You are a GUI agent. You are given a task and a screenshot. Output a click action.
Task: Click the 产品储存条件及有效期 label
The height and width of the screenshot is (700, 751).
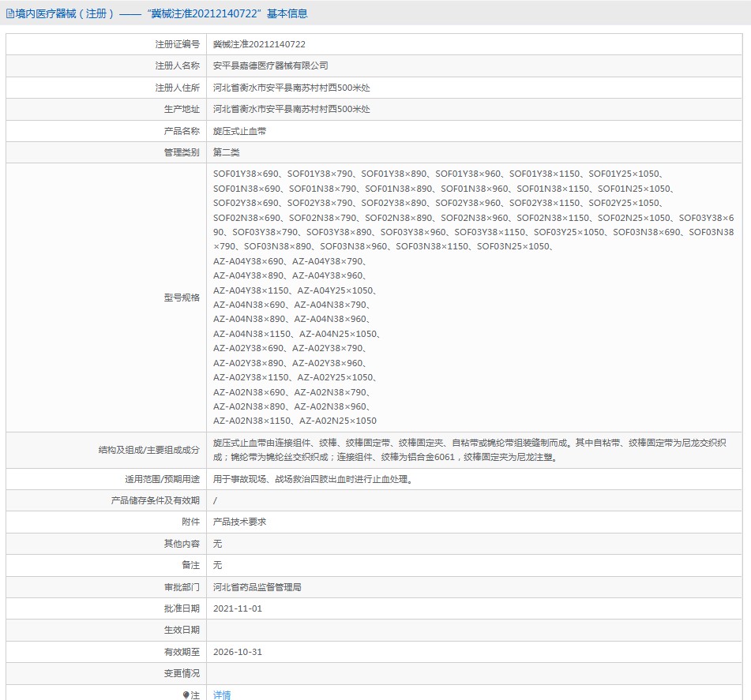[156, 501]
